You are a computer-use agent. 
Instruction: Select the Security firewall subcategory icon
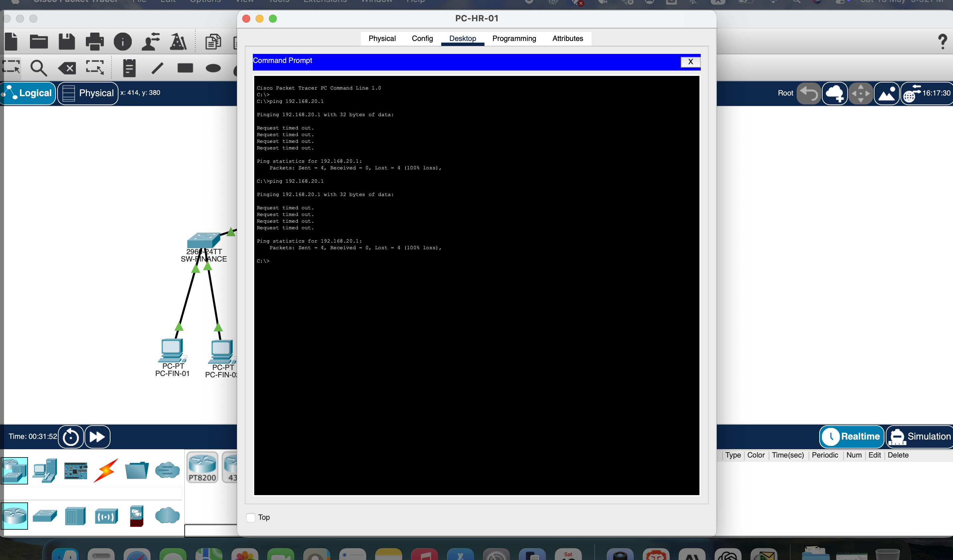pos(136,516)
